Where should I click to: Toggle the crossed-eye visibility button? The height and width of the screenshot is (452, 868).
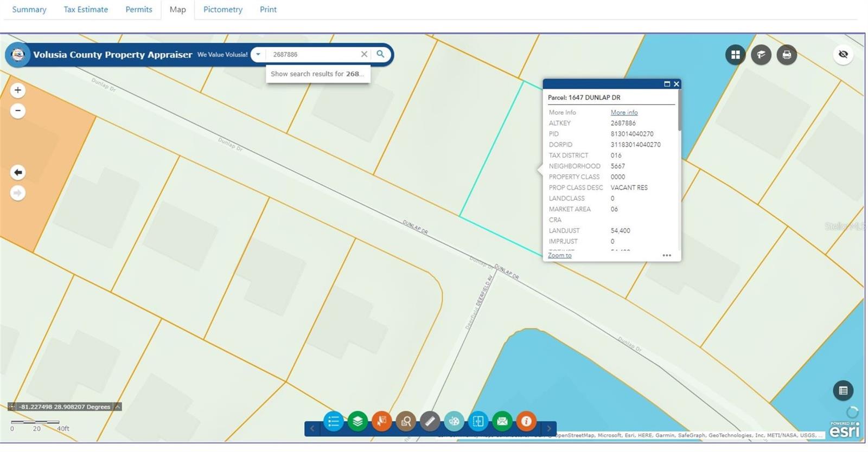(843, 54)
